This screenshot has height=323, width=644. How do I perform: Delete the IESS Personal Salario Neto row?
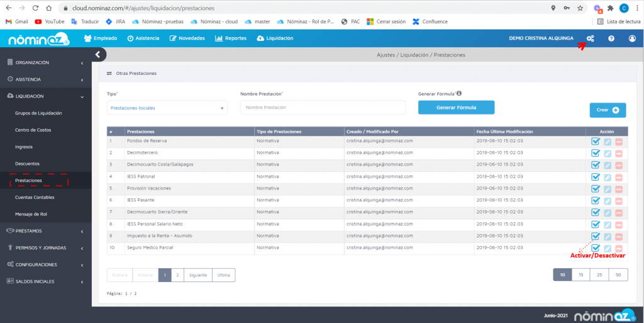[619, 225]
